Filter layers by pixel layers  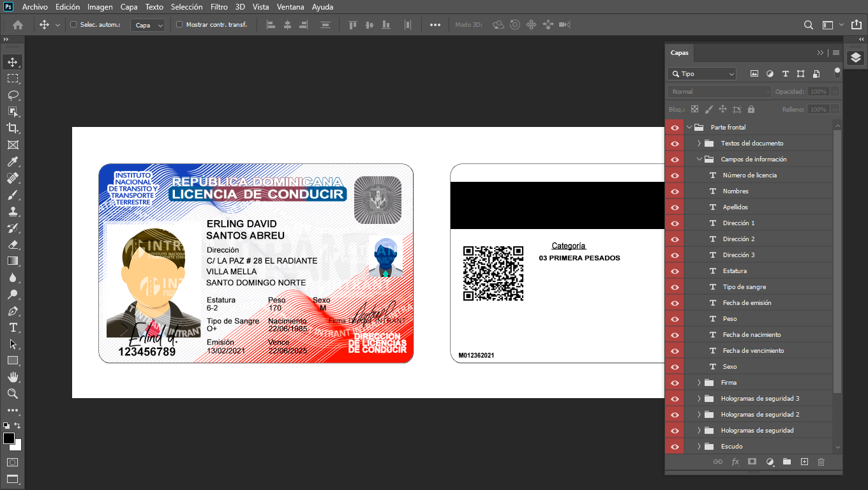(754, 74)
